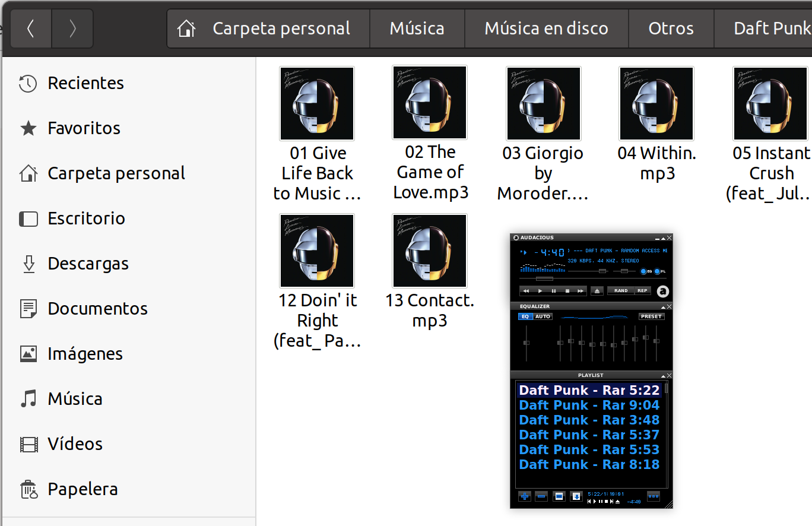
Task: Go back using the file manager arrow
Action: click(x=31, y=28)
